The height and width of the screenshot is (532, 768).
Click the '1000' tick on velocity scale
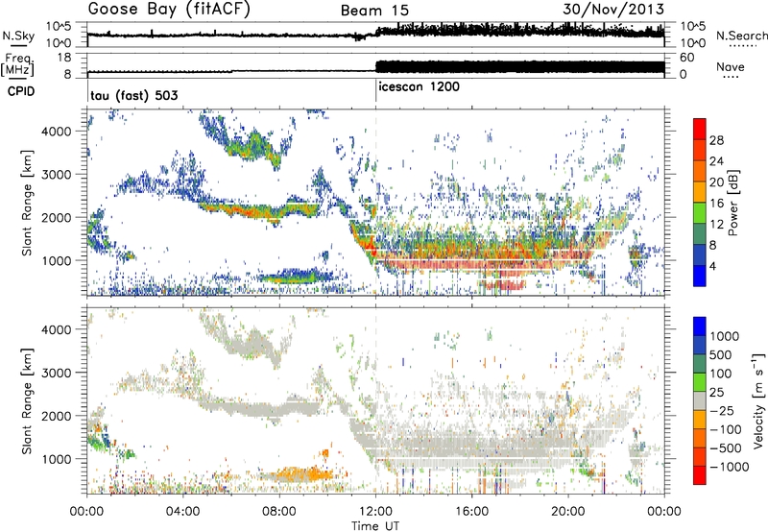(x=724, y=336)
